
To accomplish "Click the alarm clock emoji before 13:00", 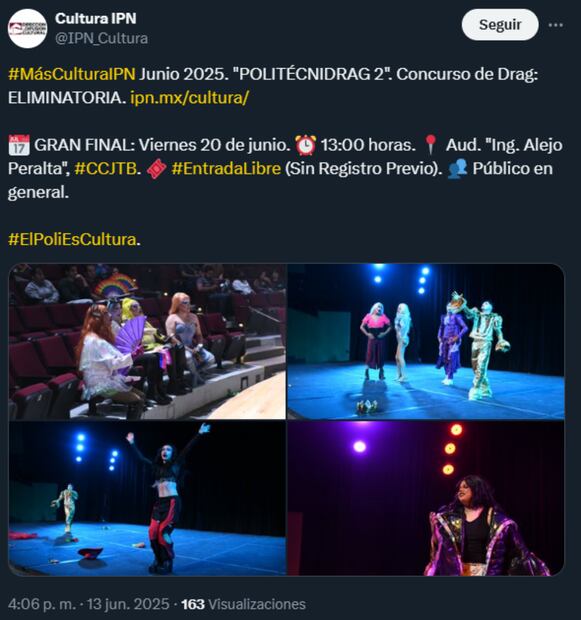I will click(x=306, y=145).
